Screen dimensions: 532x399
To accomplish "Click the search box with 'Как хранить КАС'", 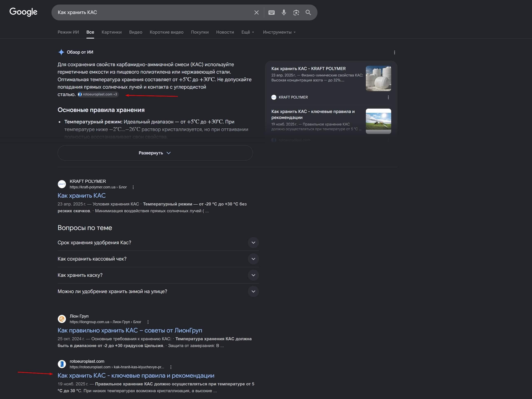I will pyautogui.click(x=154, y=13).
